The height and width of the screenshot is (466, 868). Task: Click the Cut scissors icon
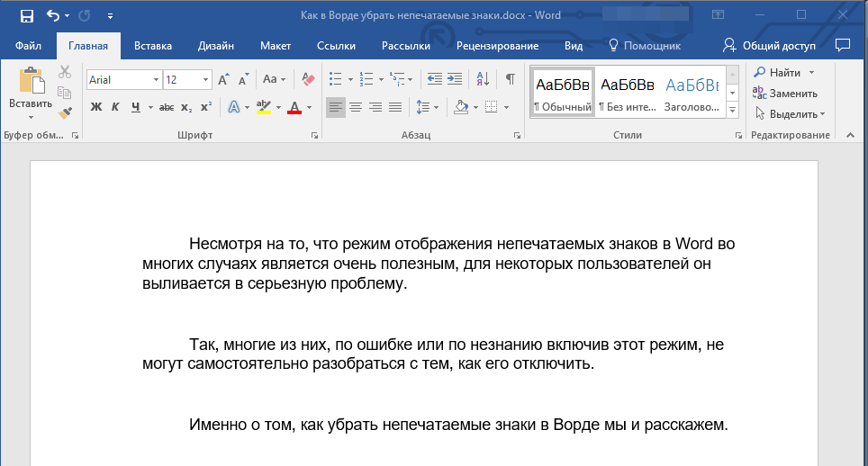pos(65,73)
